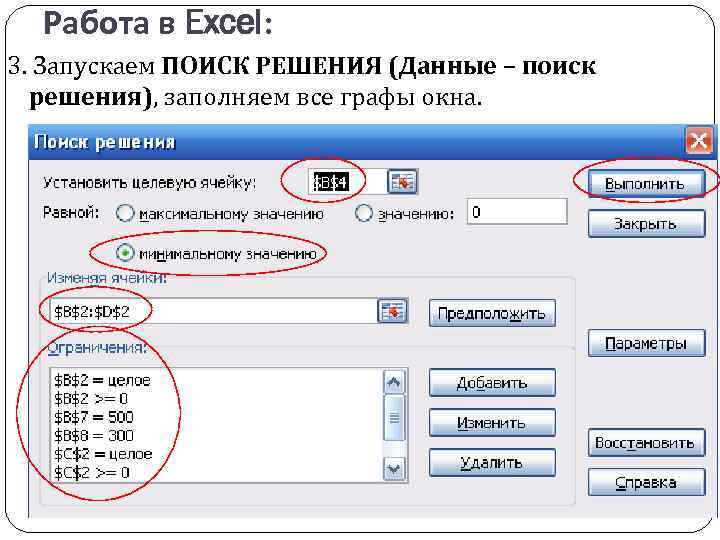720x540 pixels.
Task: Select constraint '$B$8 = 300'
Action: click(x=94, y=435)
